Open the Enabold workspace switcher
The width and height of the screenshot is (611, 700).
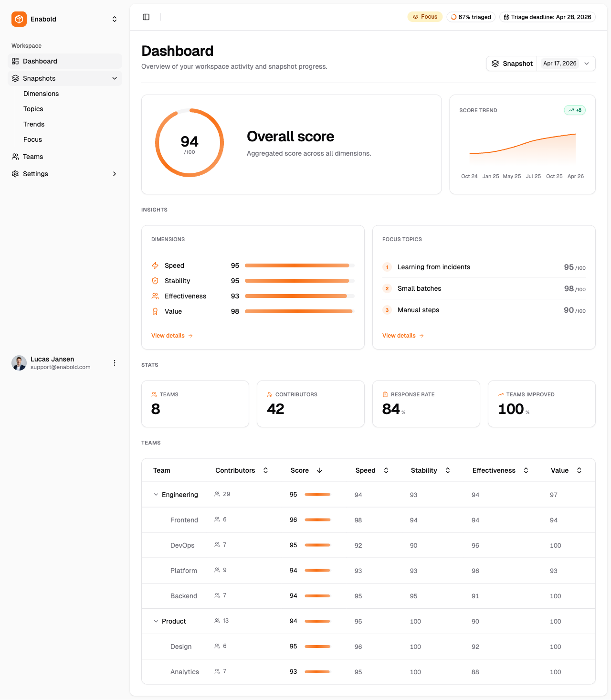pos(115,19)
